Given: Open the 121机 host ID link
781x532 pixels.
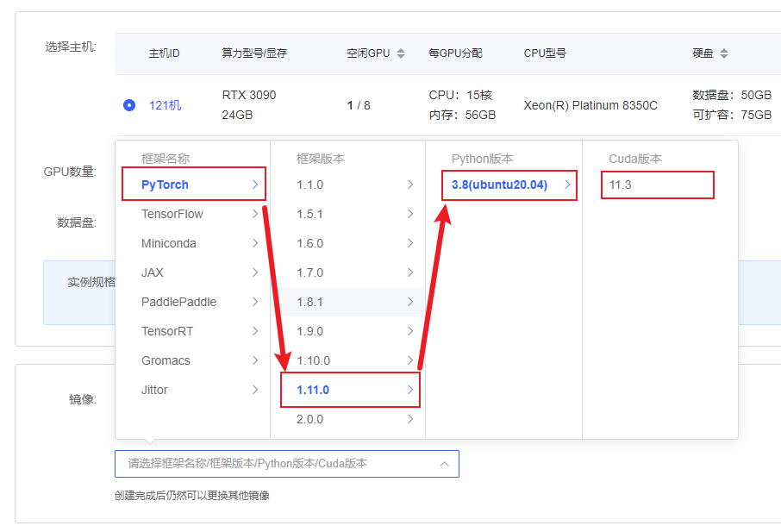Looking at the screenshot, I should tap(165, 105).
